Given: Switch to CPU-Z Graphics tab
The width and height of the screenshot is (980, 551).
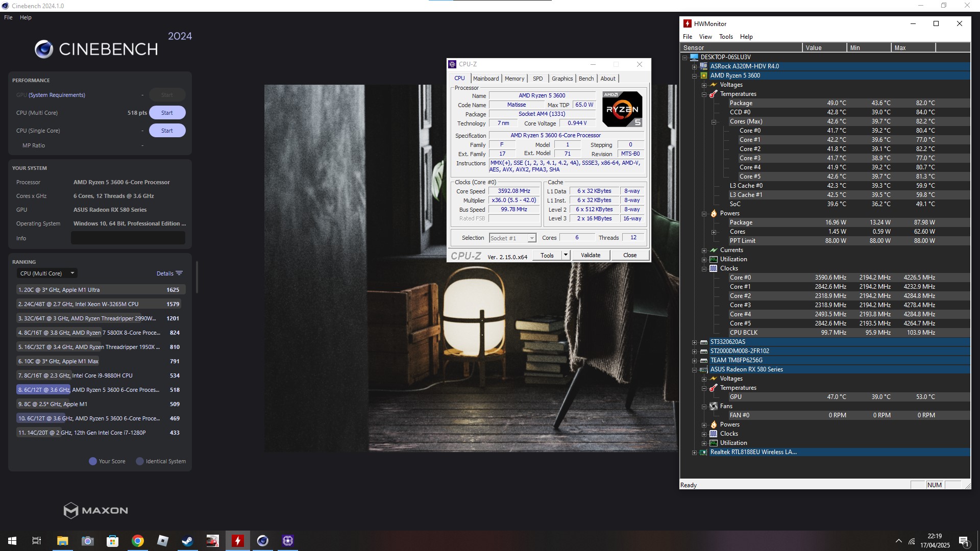Looking at the screenshot, I should click(x=562, y=79).
